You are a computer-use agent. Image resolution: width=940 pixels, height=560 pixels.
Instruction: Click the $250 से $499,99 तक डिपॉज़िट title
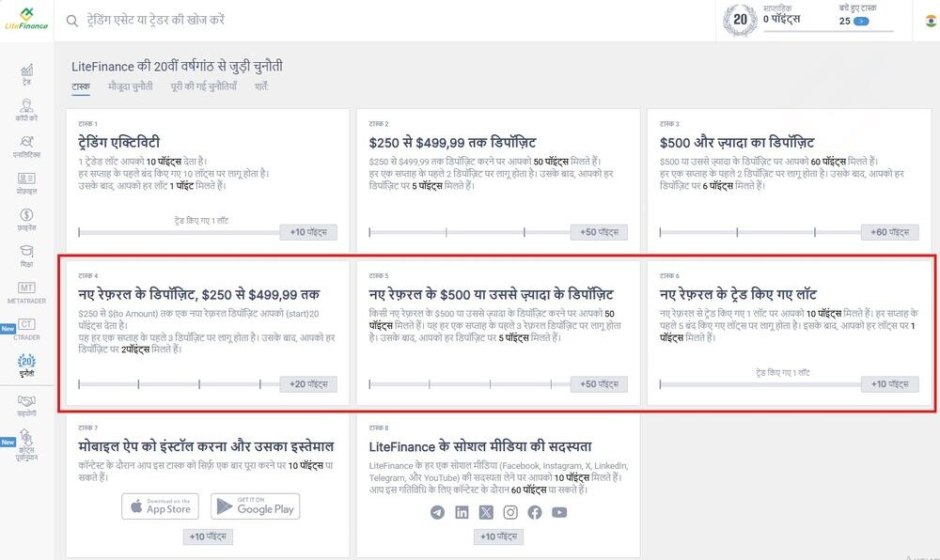(x=453, y=143)
